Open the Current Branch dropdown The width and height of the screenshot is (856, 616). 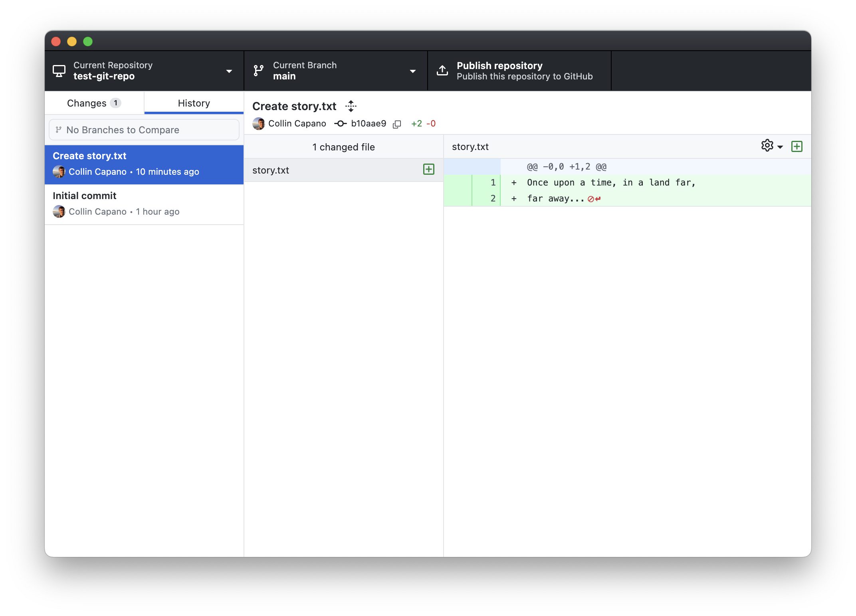(336, 71)
